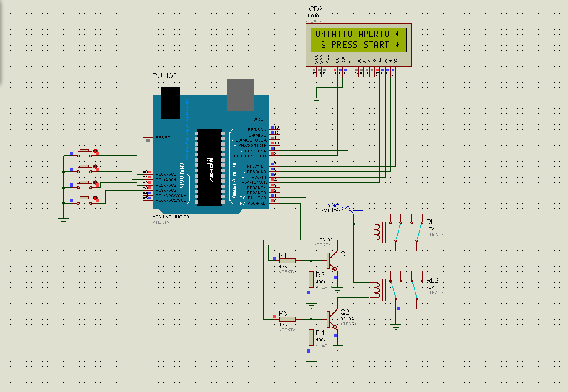Select the ground symbol at Q2's emitter
568x392 pixels.
click(338, 347)
